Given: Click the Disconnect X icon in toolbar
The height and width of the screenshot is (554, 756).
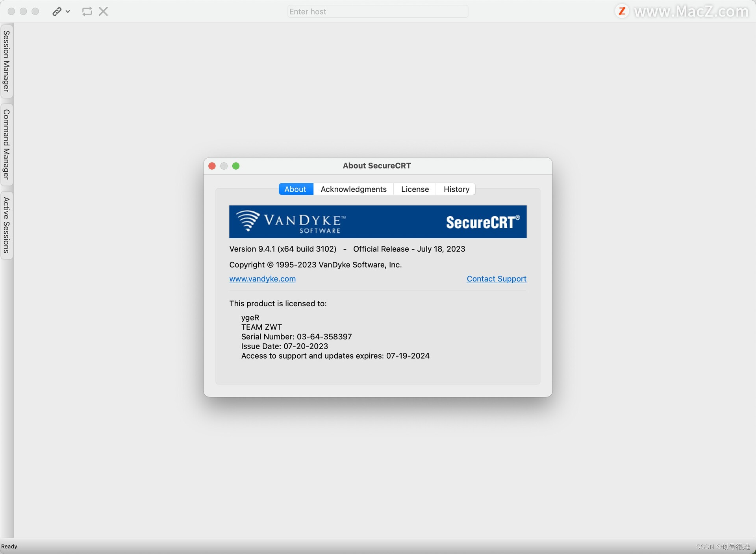Looking at the screenshot, I should pos(103,11).
